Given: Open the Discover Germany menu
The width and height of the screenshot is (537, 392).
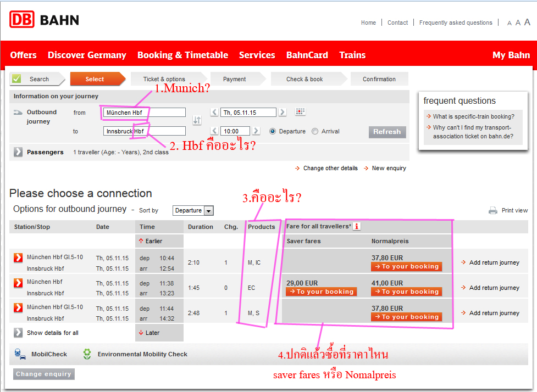Looking at the screenshot, I should 87,55.
